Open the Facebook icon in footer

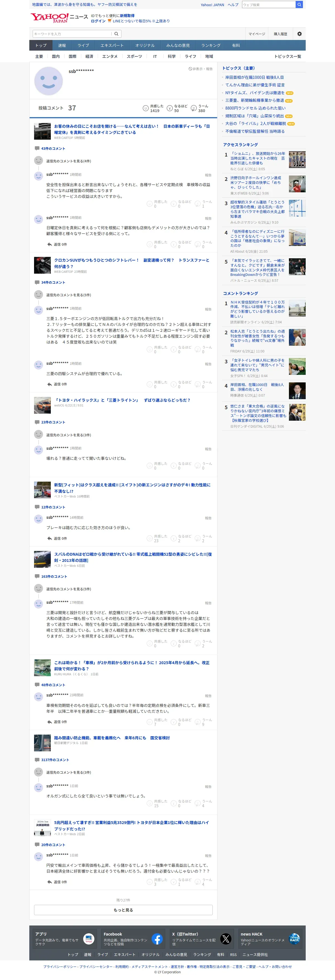[157, 939]
